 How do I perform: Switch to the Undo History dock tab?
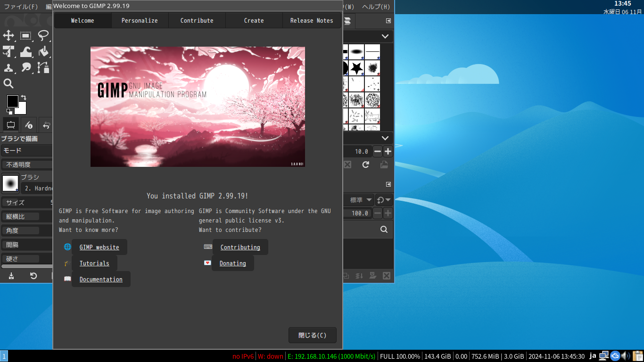46,125
